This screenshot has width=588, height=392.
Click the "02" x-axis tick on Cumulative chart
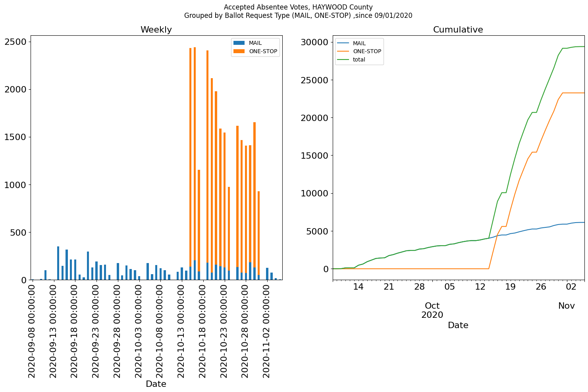tap(571, 287)
